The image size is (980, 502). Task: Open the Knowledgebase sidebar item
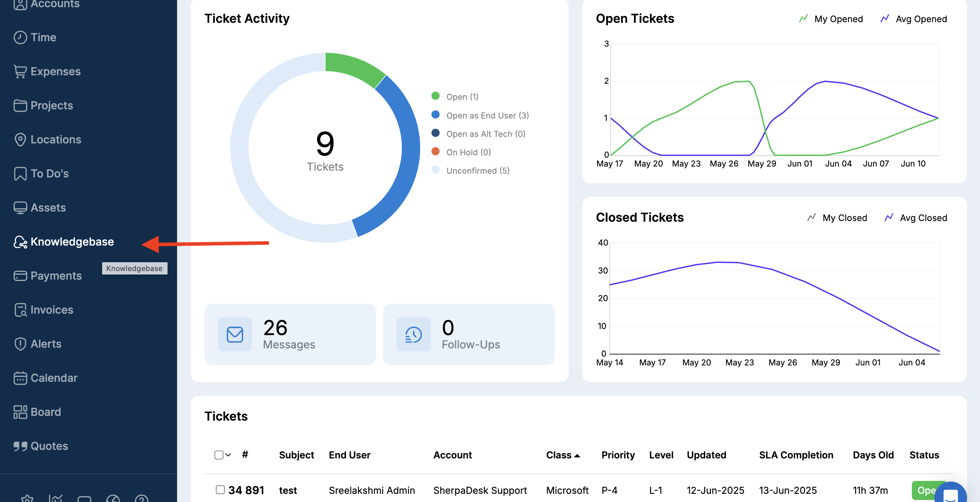coord(72,241)
